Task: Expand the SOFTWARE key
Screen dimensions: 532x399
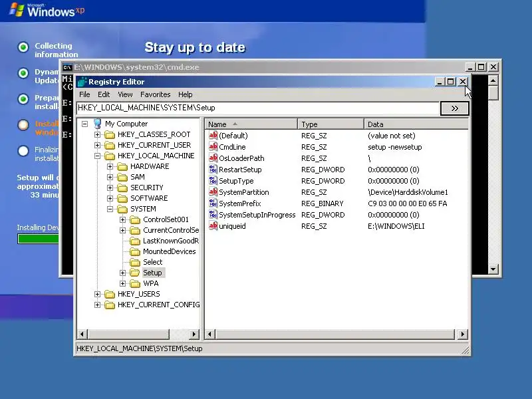Action: [x=110, y=198]
